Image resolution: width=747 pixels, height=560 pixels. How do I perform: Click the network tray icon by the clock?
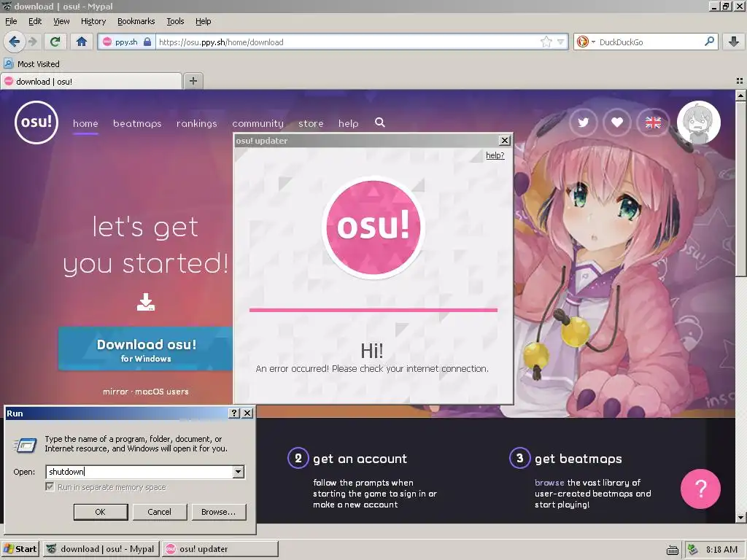(x=693, y=550)
